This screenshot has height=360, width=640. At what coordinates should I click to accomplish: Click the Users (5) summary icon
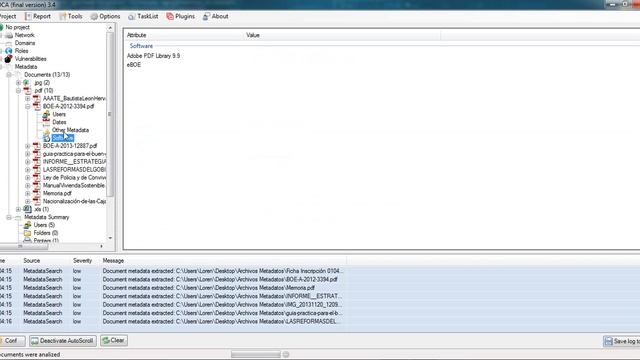(x=27, y=225)
